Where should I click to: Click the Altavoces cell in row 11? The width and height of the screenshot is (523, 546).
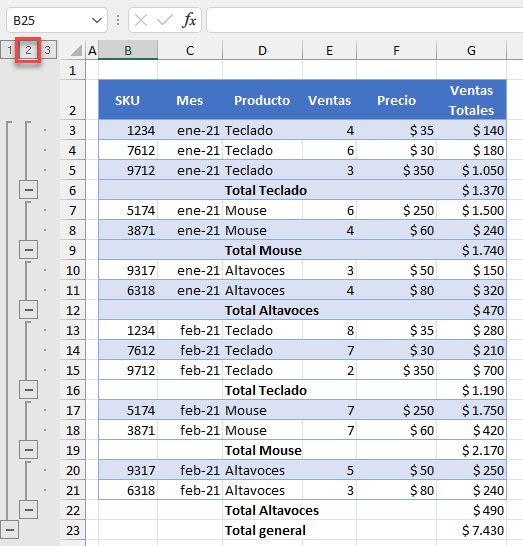(262, 290)
